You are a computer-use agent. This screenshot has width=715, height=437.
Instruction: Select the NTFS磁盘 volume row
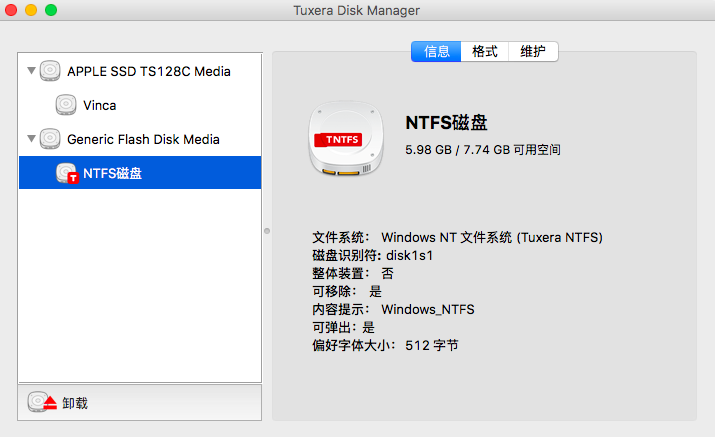(x=140, y=173)
